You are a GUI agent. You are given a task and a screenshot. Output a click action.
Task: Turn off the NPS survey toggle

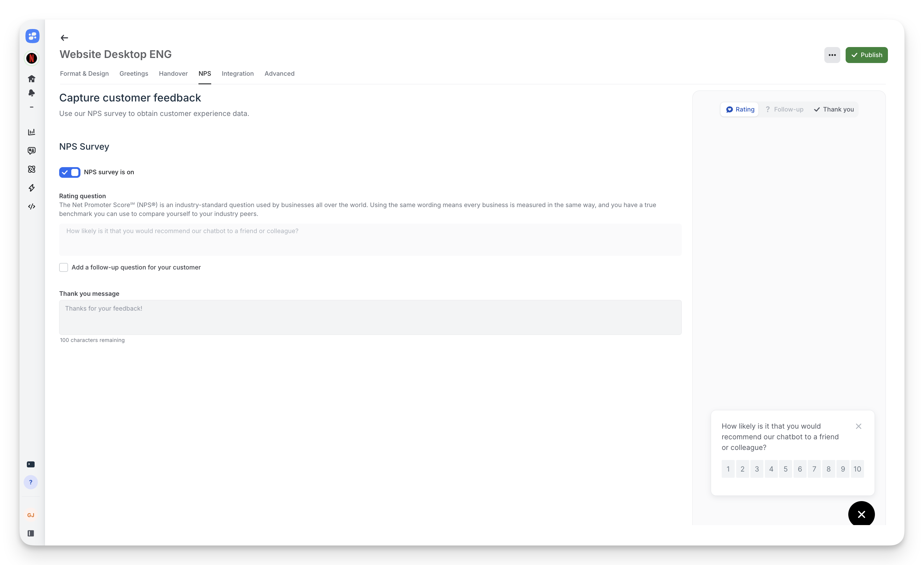[70, 172]
